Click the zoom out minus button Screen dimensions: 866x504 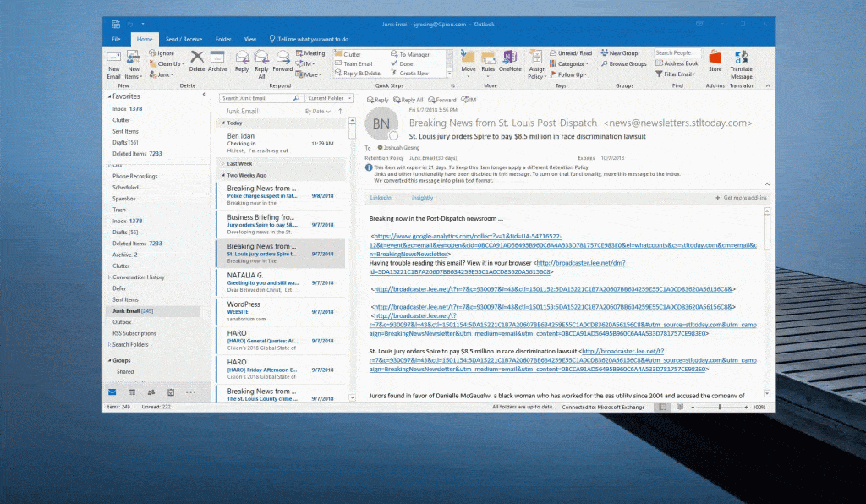coord(693,408)
